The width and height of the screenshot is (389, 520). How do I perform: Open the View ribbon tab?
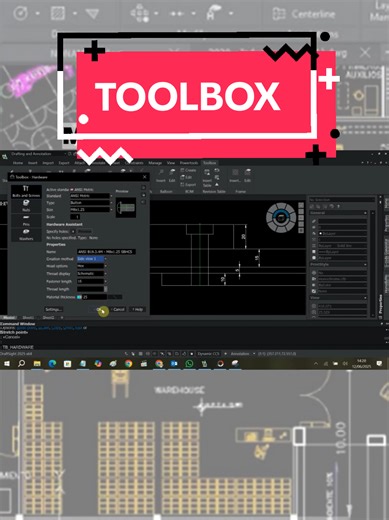tap(171, 163)
